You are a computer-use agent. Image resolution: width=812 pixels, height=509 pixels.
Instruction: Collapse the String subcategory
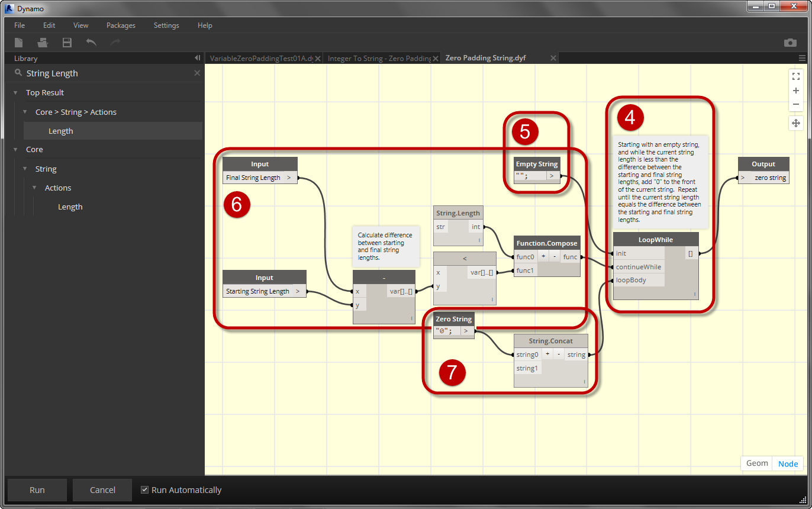point(24,169)
